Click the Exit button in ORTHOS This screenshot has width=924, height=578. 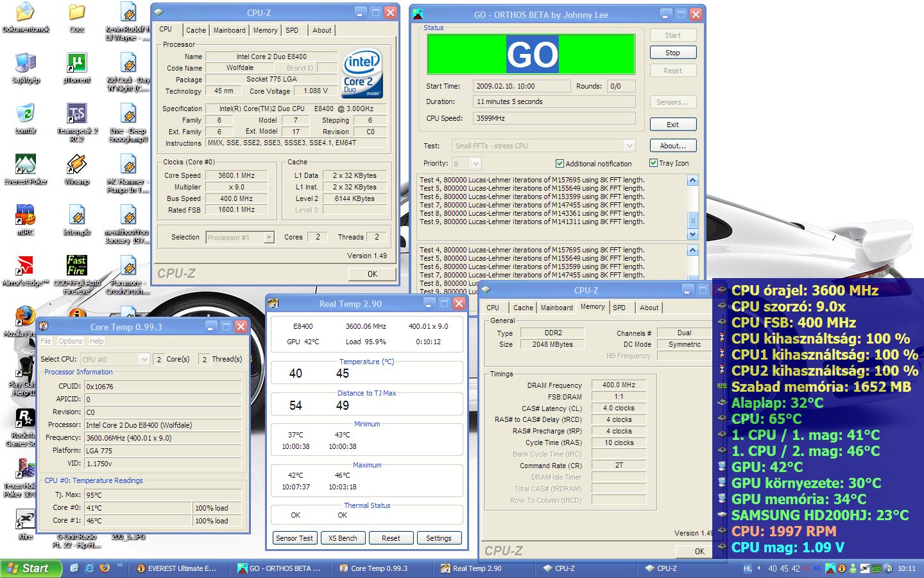click(x=672, y=125)
